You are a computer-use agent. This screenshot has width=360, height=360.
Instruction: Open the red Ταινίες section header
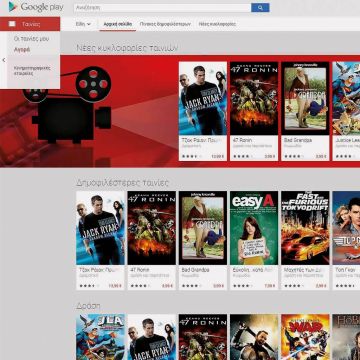coord(30,24)
